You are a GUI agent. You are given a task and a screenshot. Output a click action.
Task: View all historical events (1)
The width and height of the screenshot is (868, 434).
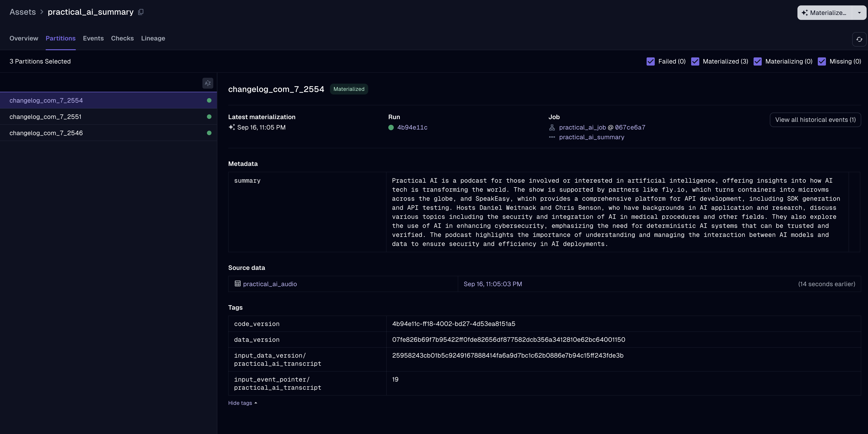pos(815,120)
